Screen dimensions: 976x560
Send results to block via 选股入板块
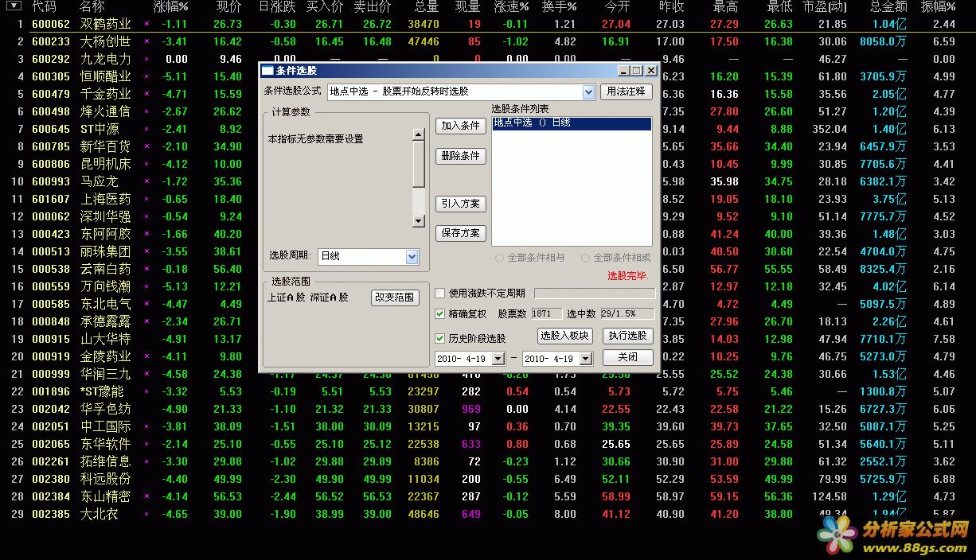564,336
